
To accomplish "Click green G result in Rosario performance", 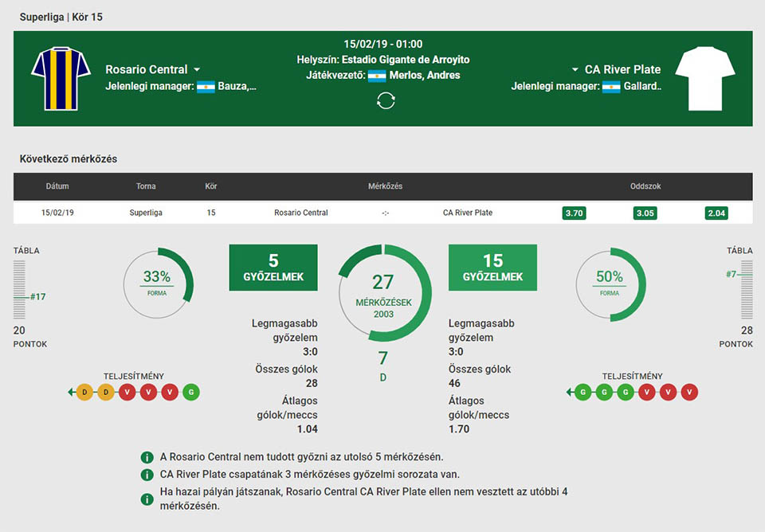I will coord(191,392).
